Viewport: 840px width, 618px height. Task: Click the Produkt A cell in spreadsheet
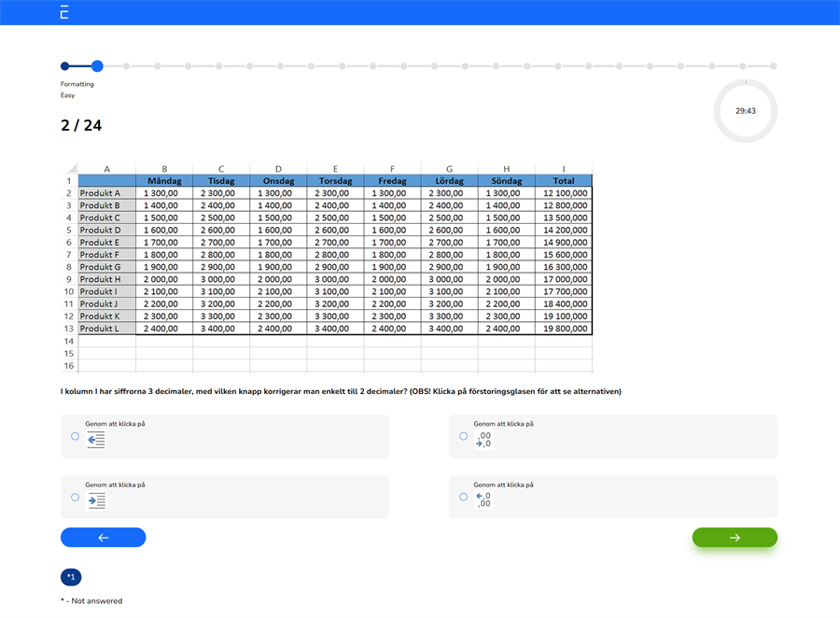(x=106, y=193)
